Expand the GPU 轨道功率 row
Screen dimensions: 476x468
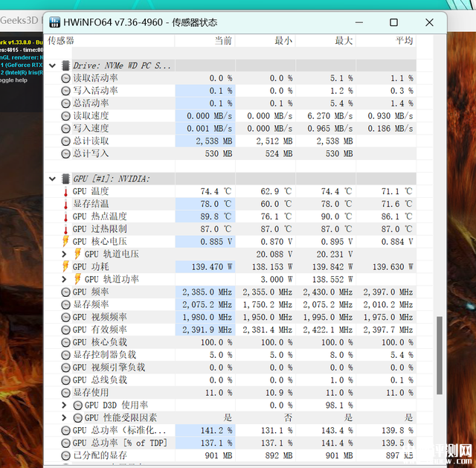pyautogui.click(x=64, y=279)
